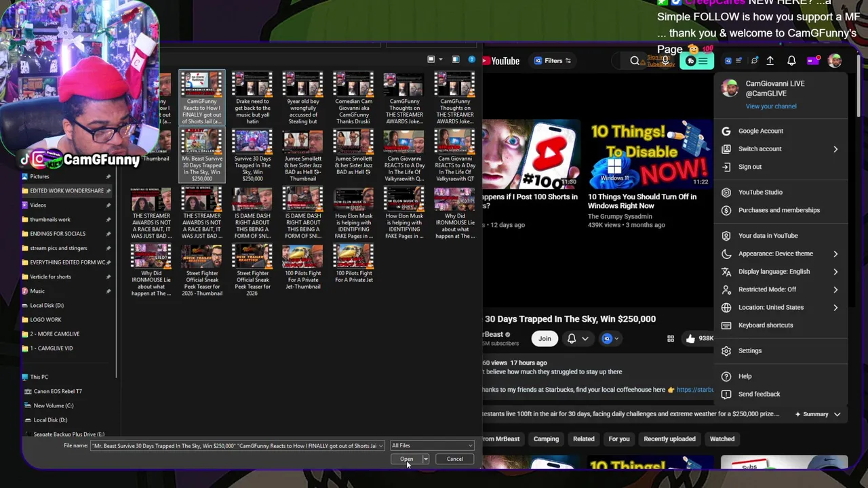Click the YouTube search magnifier icon
The height and width of the screenshot is (488, 868).
[635, 61]
